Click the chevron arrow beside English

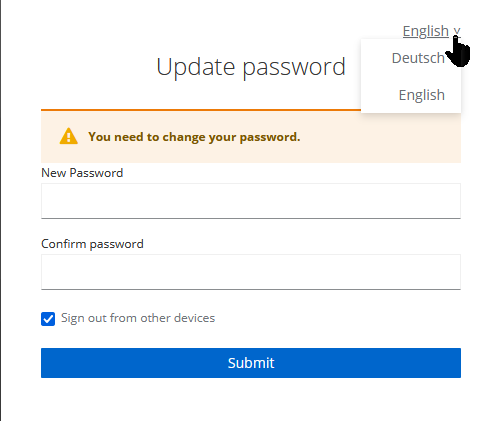tap(457, 31)
